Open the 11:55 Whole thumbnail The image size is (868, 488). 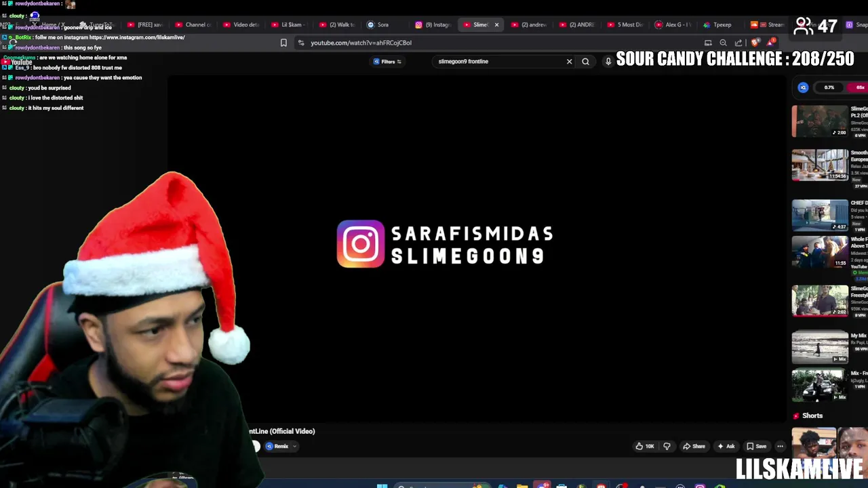pos(820,251)
